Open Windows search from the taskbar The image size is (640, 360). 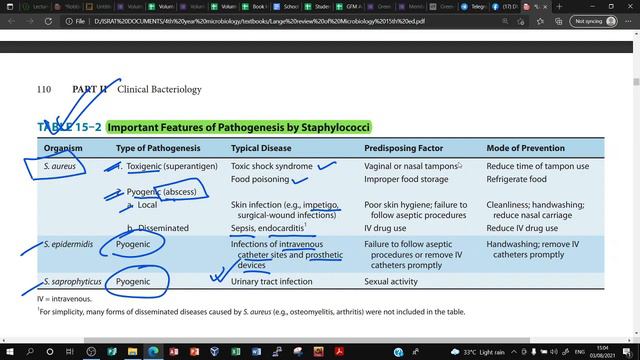pos(30,351)
